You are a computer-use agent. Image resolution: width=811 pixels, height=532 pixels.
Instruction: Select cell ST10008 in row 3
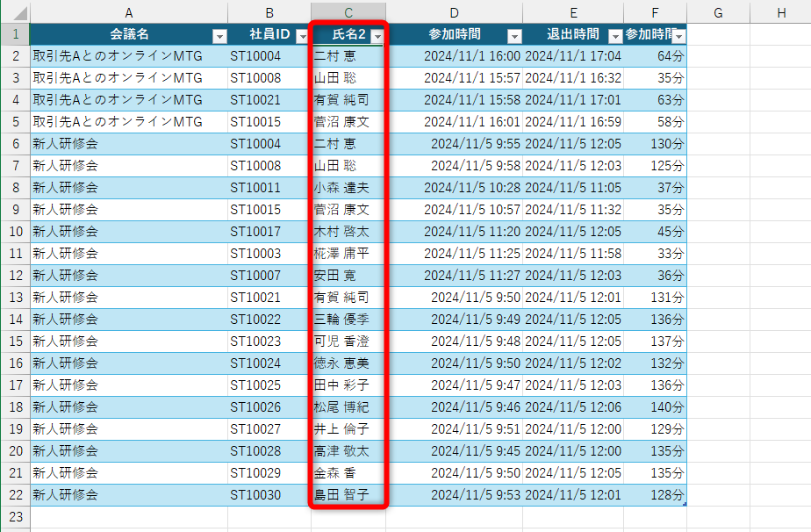269,77
